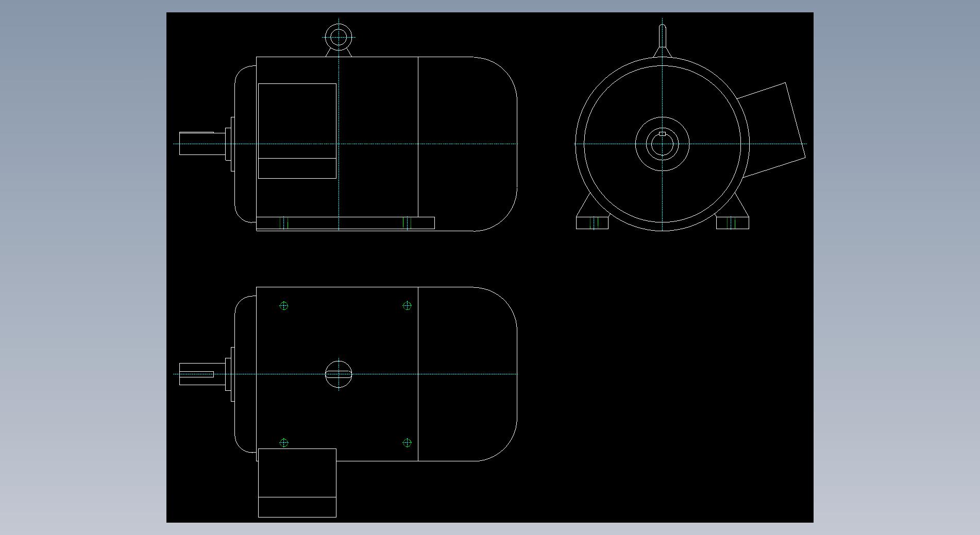980x535 pixels.
Task: Select the slotted eye bolt circle in top view
Action: 339,374
